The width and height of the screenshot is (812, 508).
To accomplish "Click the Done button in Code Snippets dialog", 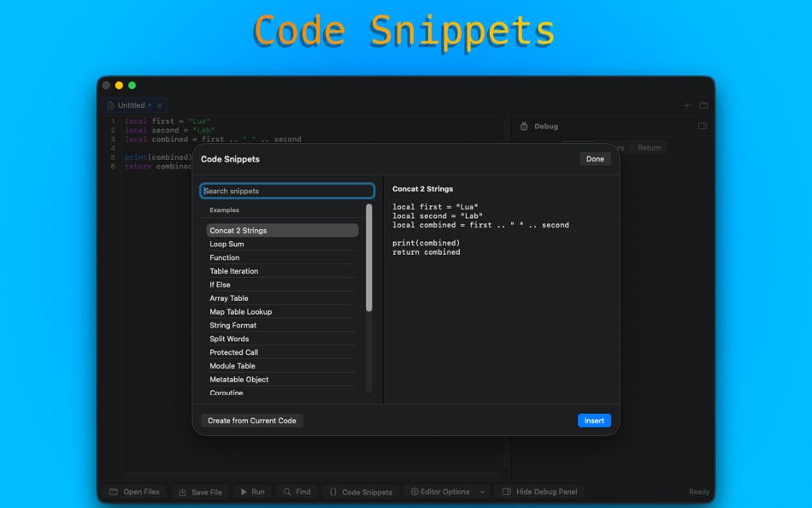I will pos(595,159).
